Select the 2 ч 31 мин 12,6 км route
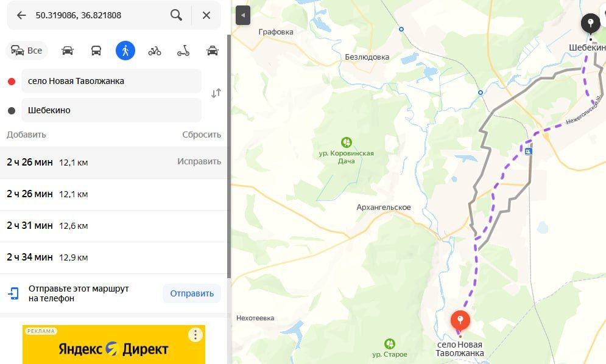The height and width of the screenshot is (364, 606). click(113, 226)
